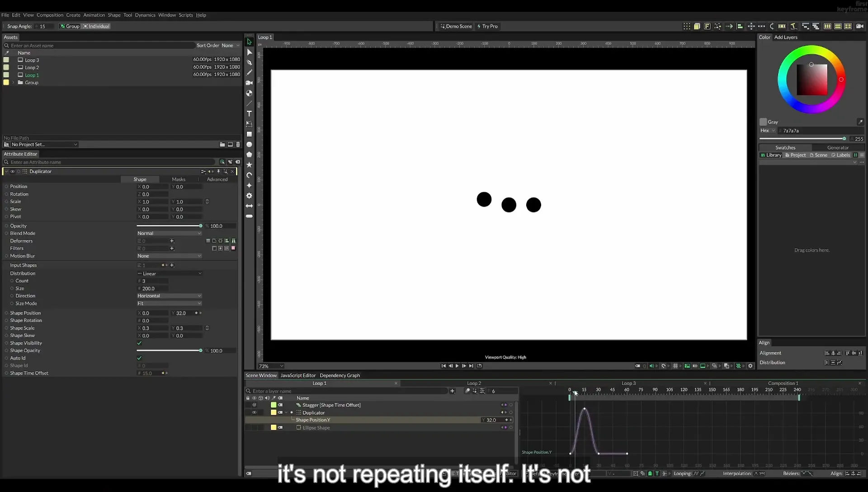The height and width of the screenshot is (492, 868).
Task: Open the Loop 2 timeline tab
Action: pyautogui.click(x=474, y=383)
